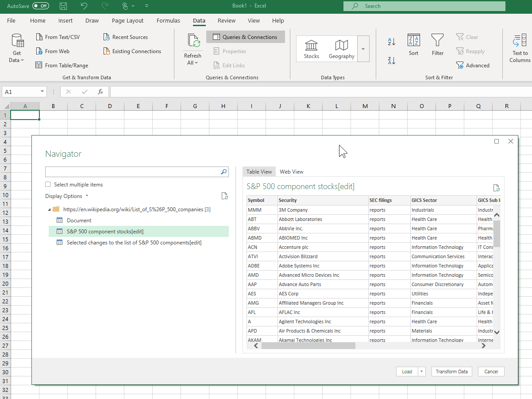Click the Stocks data type icon
This screenshot has width=532, height=399.
[311, 46]
